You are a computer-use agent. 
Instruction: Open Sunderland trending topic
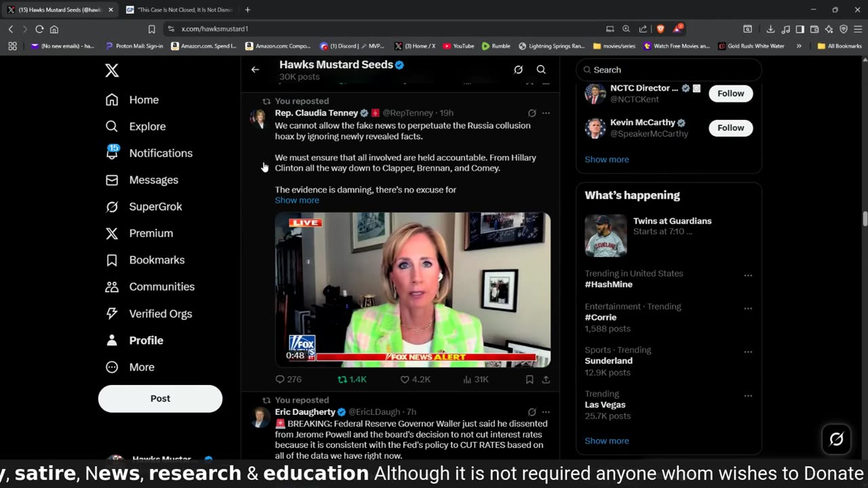(x=609, y=361)
